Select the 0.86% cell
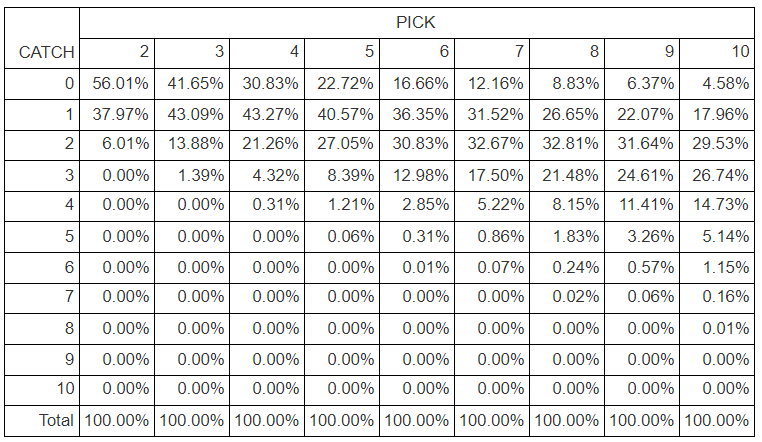 coord(492,237)
